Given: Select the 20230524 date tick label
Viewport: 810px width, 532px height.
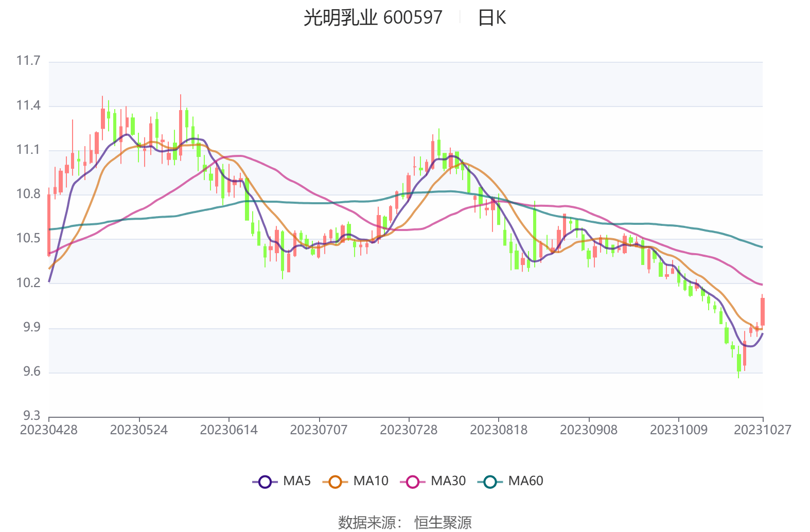Looking at the screenshot, I should coord(139,430).
